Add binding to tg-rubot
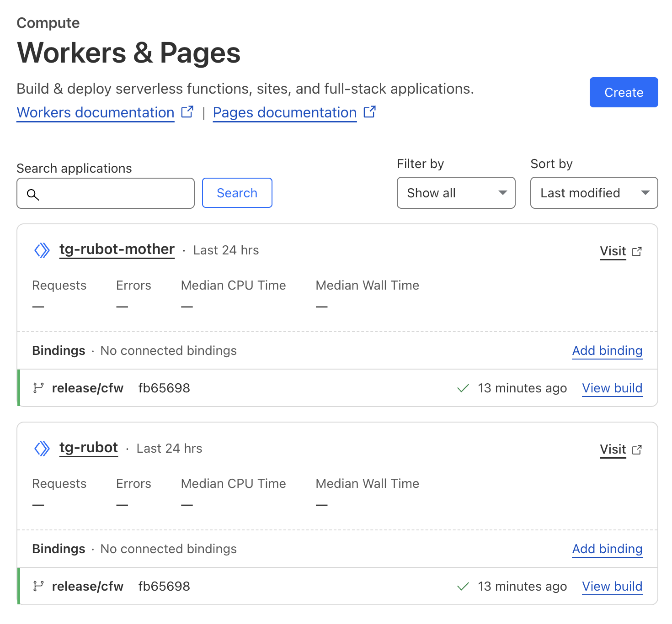Screen dimensions: 672x624 click(x=608, y=549)
